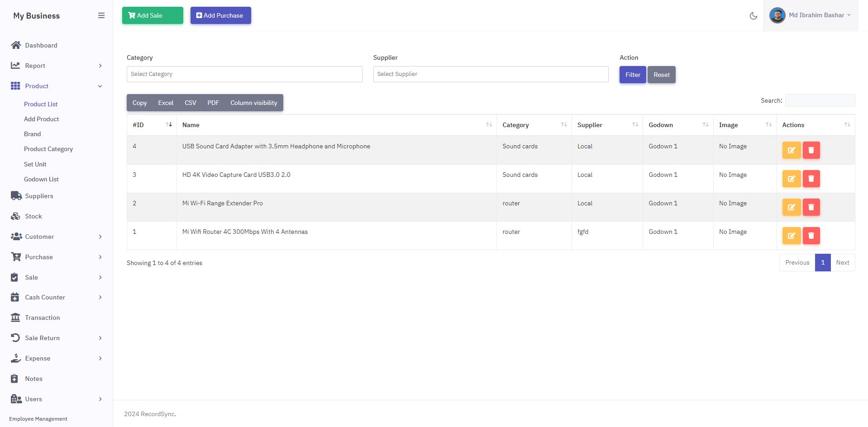Click the Stock boxes icon in sidebar
This screenshot has width=868, height=427.
pos(16,216)
